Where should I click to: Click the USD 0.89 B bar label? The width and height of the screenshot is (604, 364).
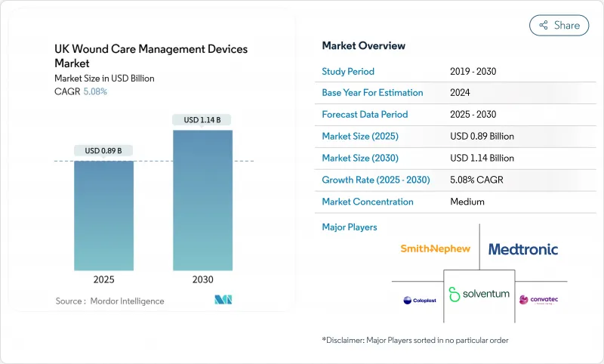click(103, 151)
